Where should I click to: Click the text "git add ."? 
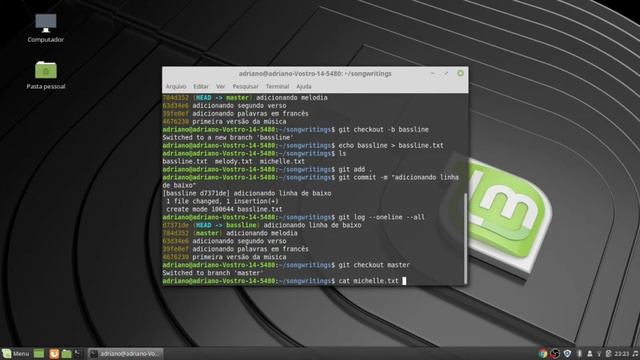[x=355, y=169]
